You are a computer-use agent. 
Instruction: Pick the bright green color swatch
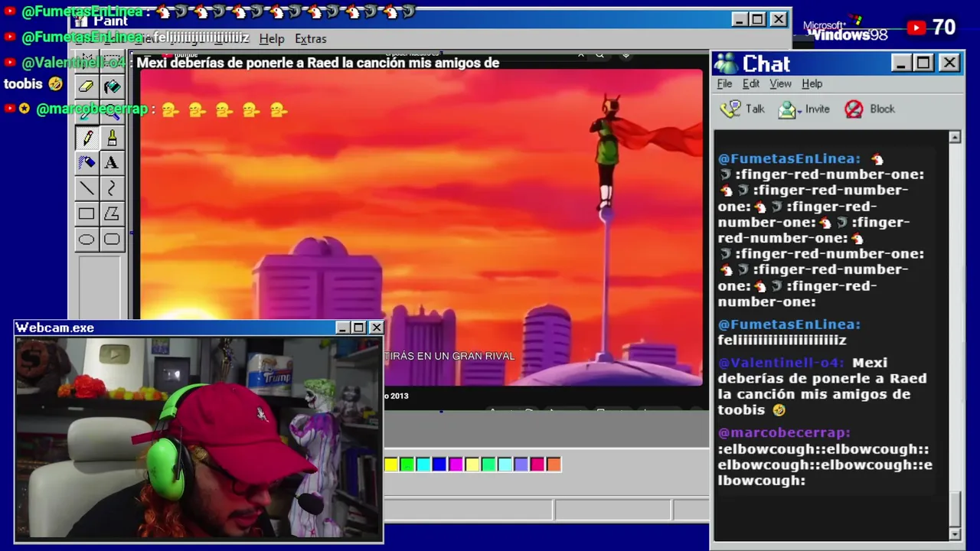[x=407, y=464]
